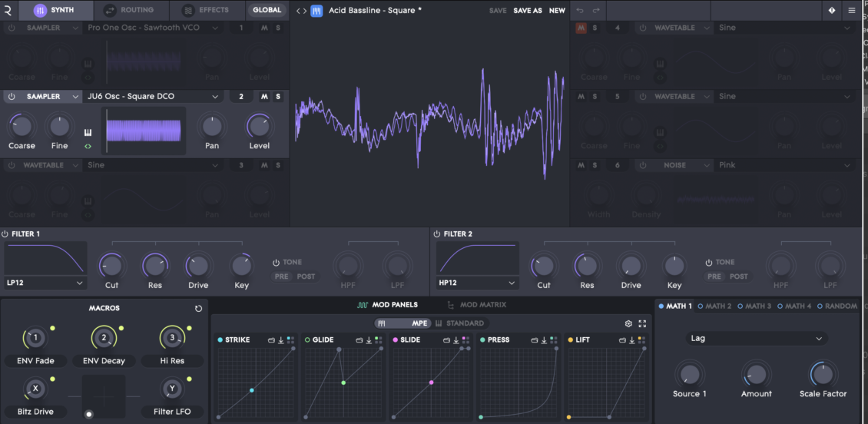
Task: Open Mod Panels settings gear
Action: [628, 324]
